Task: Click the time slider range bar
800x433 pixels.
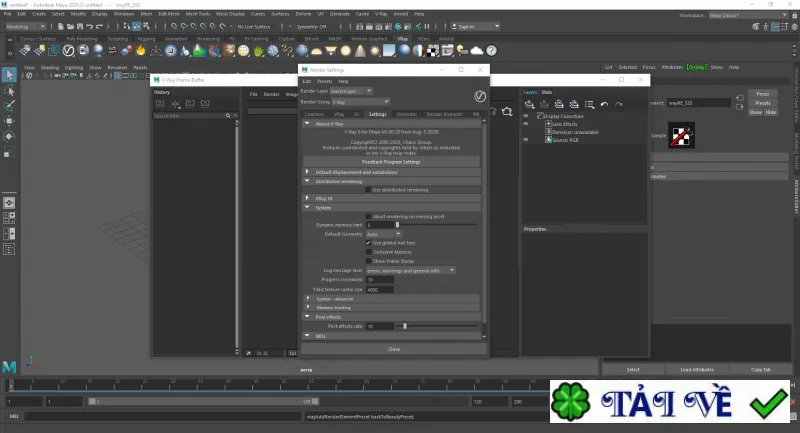Action: click(203, 401)
